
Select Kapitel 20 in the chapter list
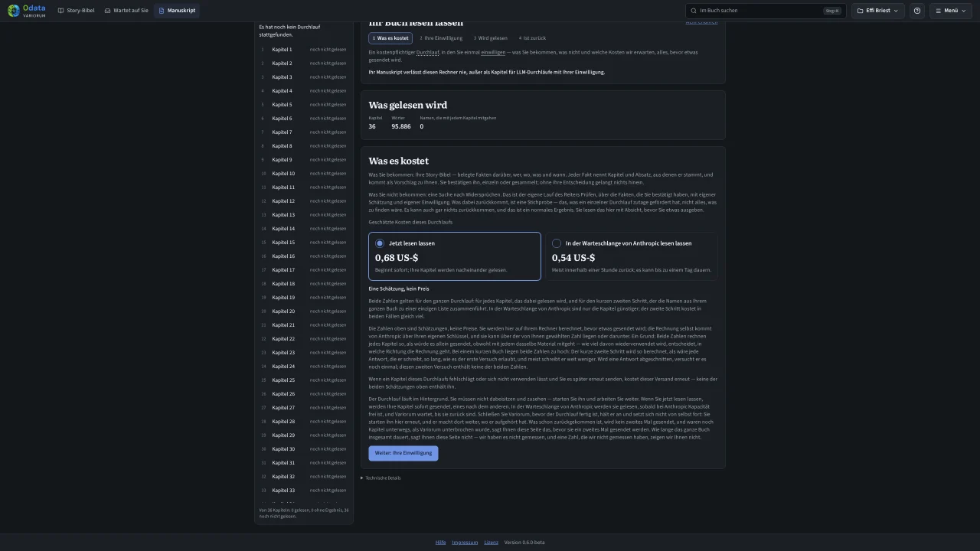[x=304, y=311]
